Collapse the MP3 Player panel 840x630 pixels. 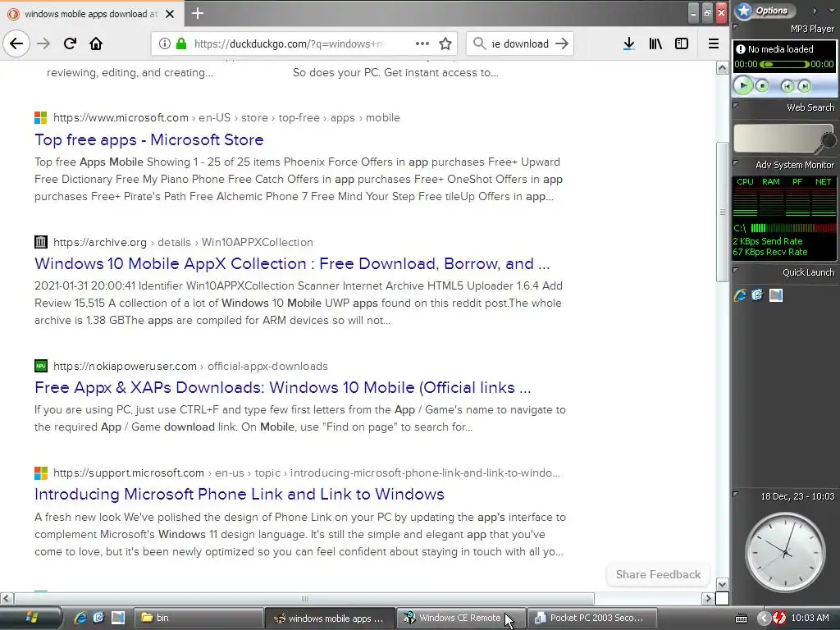tap(736, 27)
